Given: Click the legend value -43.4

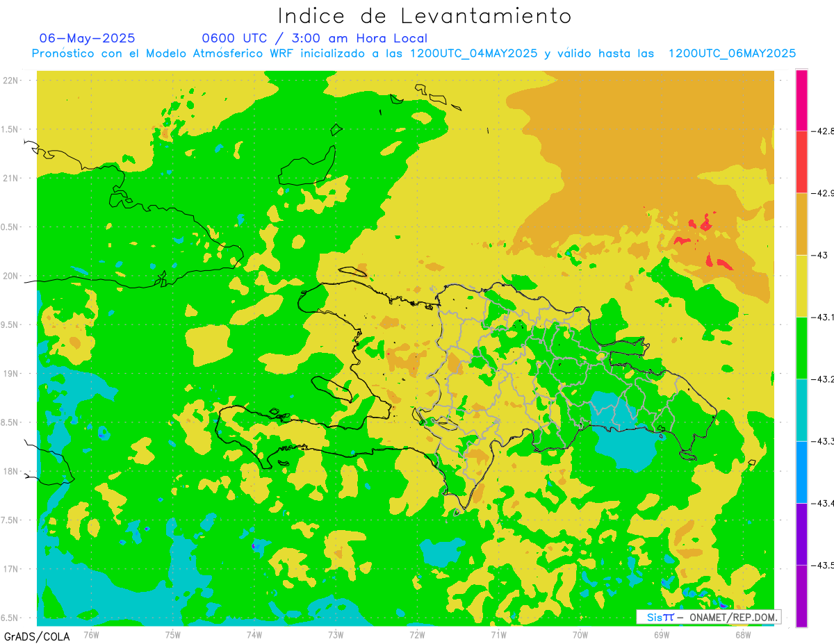Looking at the screenshot, I should (x=823, y=503).
